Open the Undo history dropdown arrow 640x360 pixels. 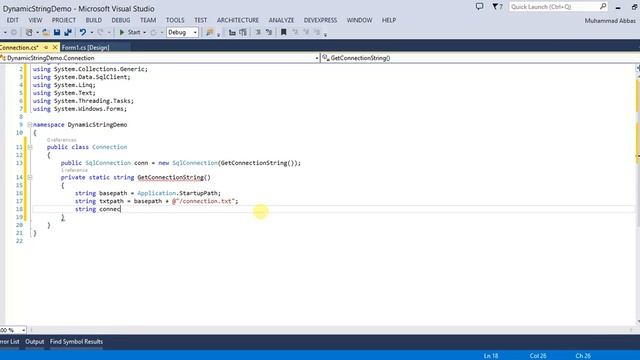coord(91,32)
